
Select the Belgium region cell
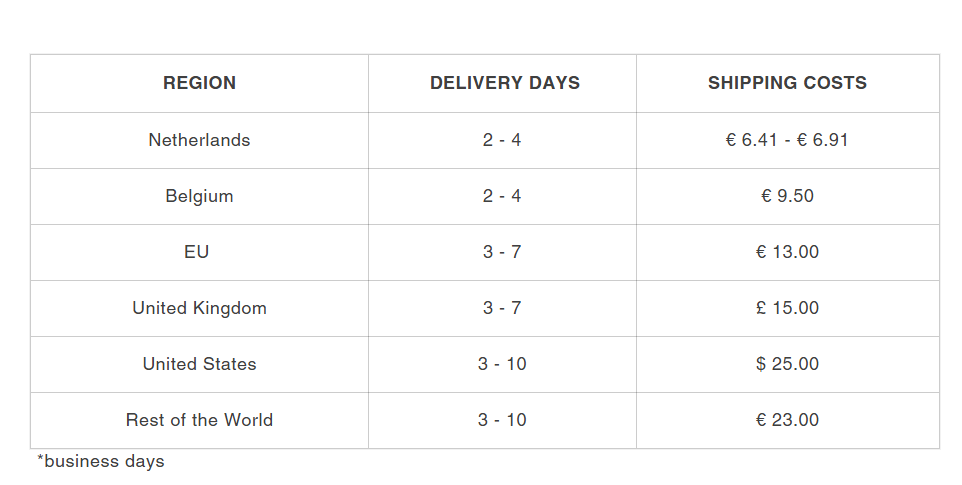pyautogui.click(x=199, y=196)
